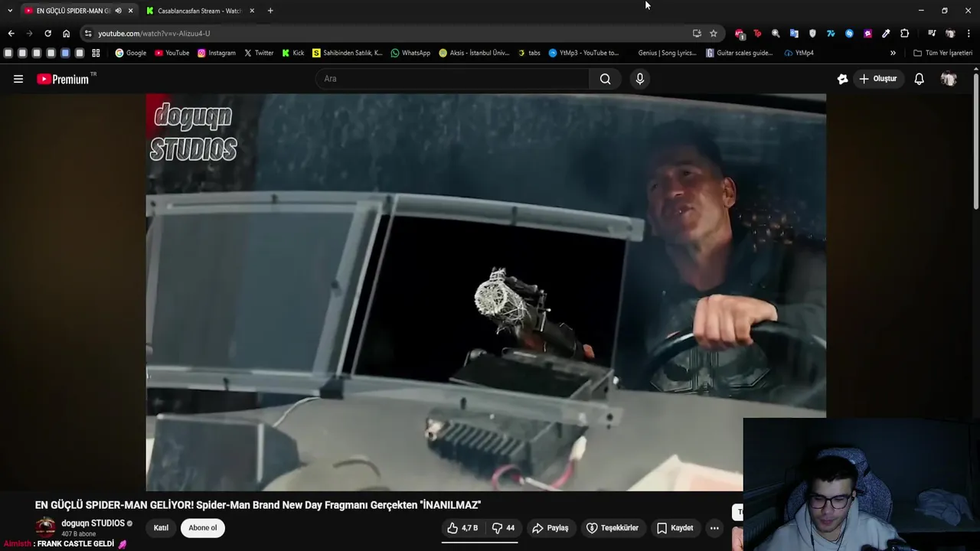The height and width of the screenshot is (551, 980).
Task: Open the Aksis - İstanbul Üniv bookmark
Action: (x=473, y=53)
